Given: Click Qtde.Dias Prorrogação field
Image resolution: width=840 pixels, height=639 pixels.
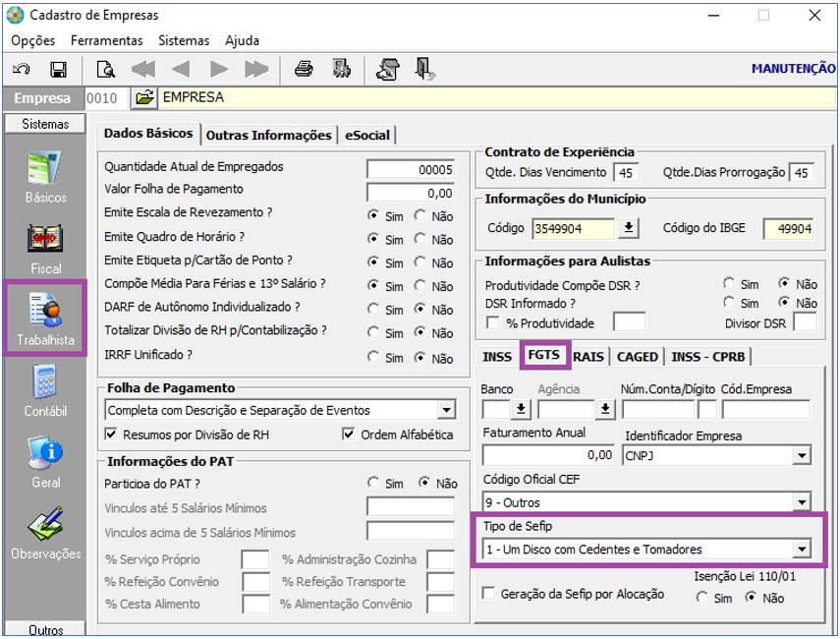Looking at the screenshot, I should click(802, 173).
